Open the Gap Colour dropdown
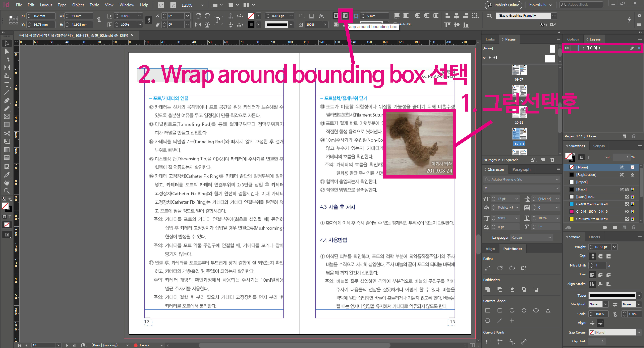The height and width of the screenshot is (348, 644). pos(639,332)
